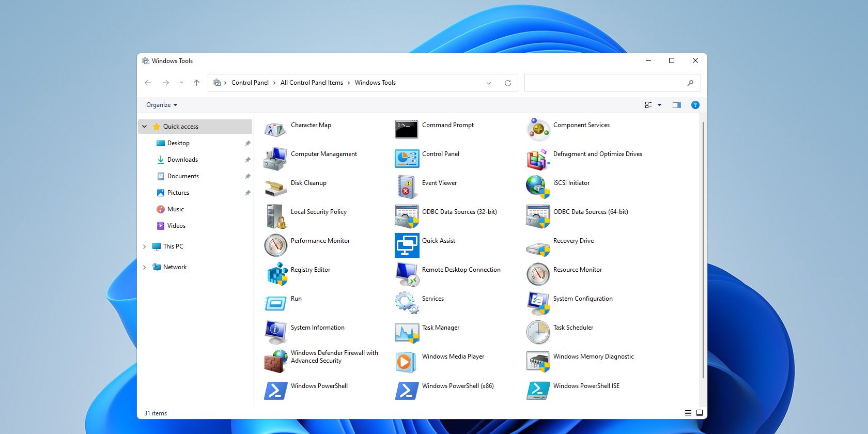This screenshot has height=434, width=868.
Task: Click All Control Panel Items breadcrumb
Action: pyautogui.click(x=312, y=83)
